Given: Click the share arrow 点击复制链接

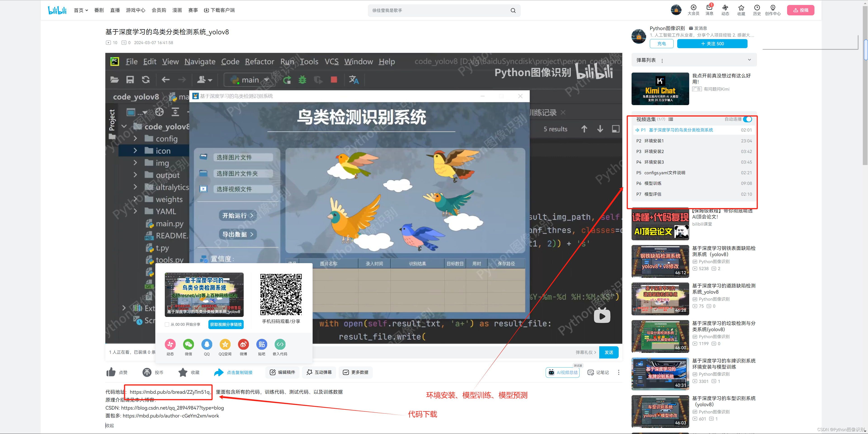Looking at the screenshot, I should (219, 372).
